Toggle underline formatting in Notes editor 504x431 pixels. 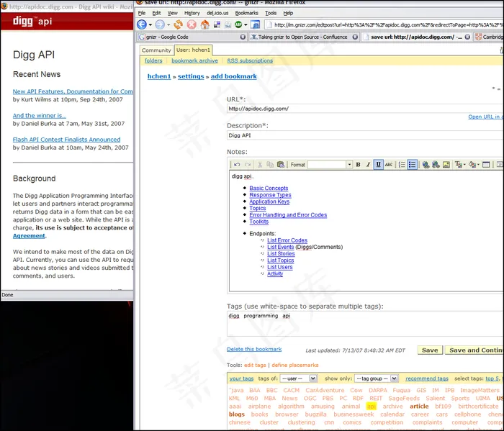pos(378,165)
